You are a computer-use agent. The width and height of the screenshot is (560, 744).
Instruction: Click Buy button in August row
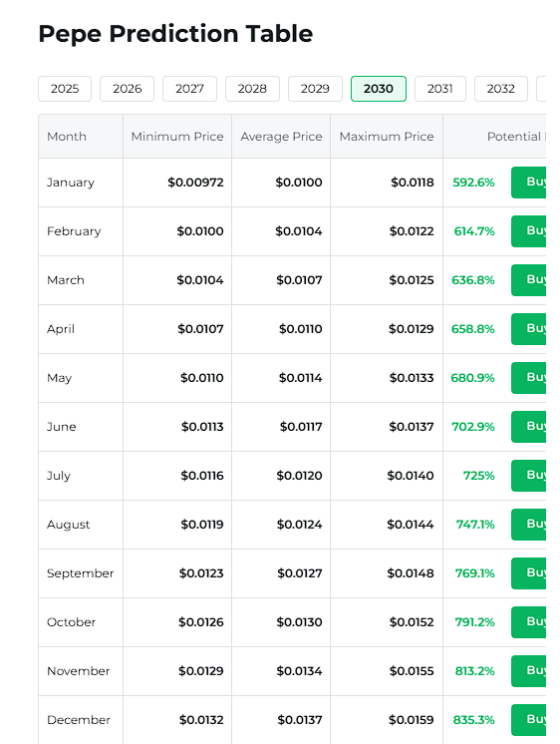click(529, 525)
